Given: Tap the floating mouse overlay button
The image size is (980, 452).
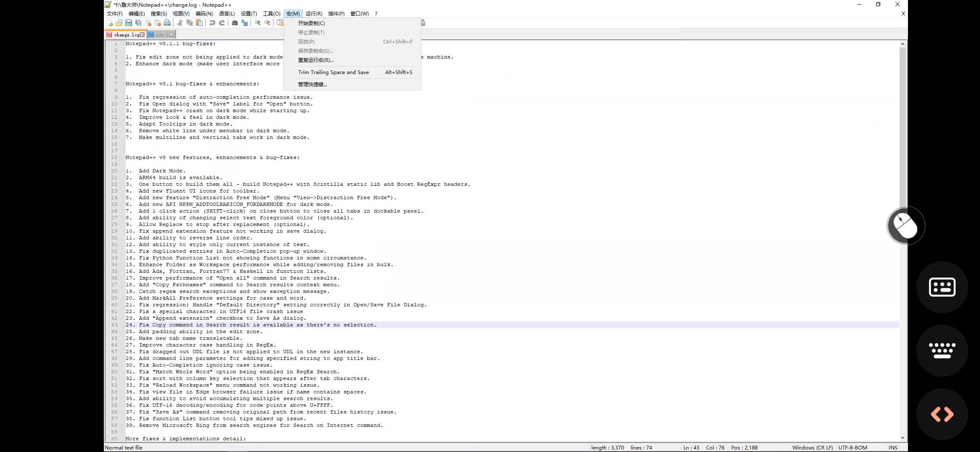Looking at the screenshot, I should coord(905,226).
